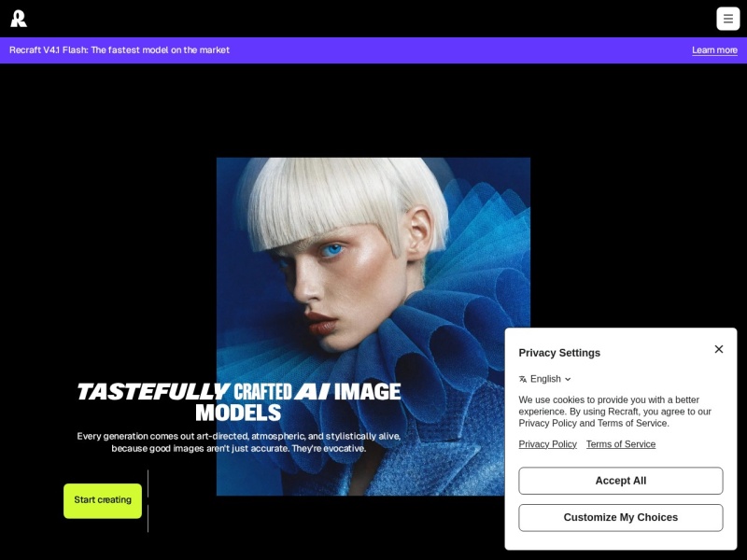The height and width of the screenshot is (560, 747).
Task: Open the hamburger menu
Action: click(728, 19)
